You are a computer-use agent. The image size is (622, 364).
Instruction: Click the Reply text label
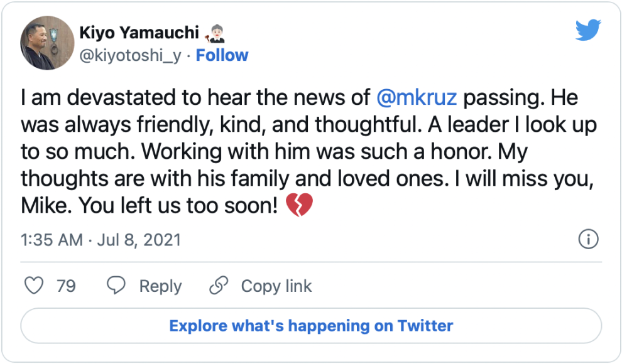pyautogui.click(x=160, y=286)
